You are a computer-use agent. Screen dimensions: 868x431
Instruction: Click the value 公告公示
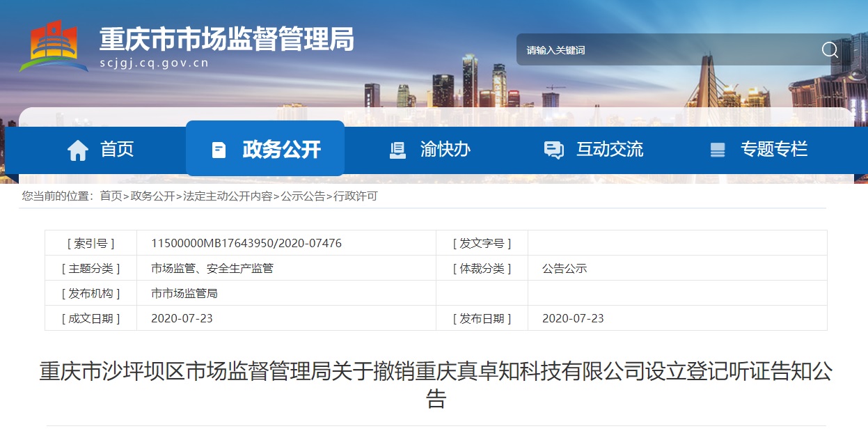pos(565,268)
